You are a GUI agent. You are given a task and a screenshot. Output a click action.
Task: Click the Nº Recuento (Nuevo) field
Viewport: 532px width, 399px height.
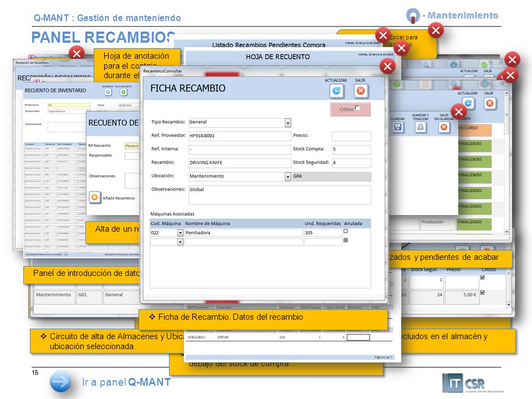pyautogui.click(x=132, y=146)
